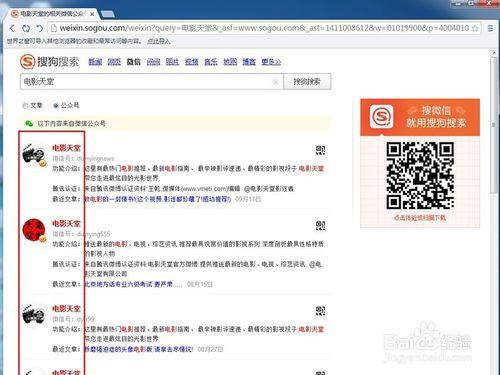Open second 电影天堂 account title link
The height and width of the screenshot is (375, 500).
click(66, 223)
